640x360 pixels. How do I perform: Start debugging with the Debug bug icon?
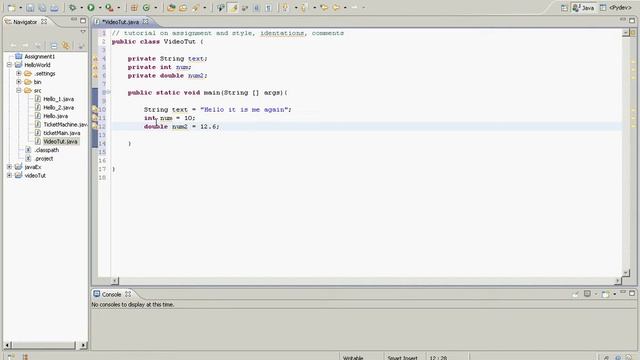tap(73, 7)
